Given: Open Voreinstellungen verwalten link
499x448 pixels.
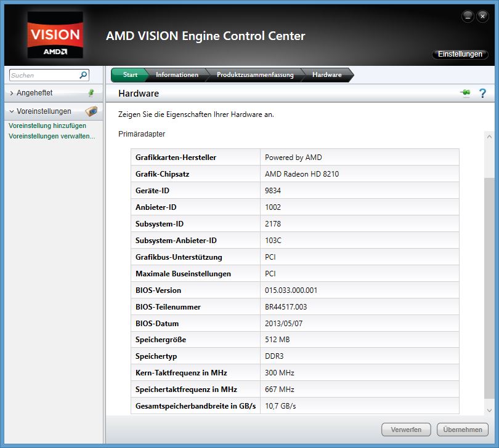Looking at the screenshot, I should tap(52, 136).
